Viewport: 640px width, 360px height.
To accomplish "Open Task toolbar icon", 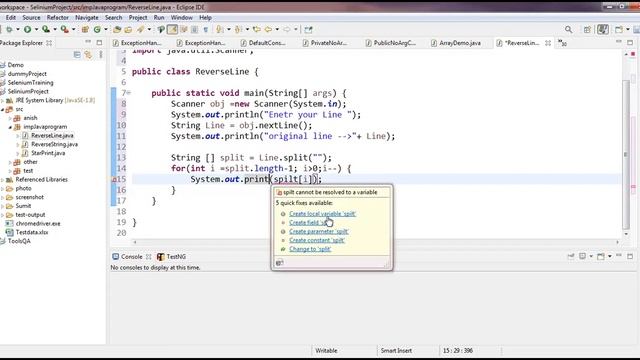I will pyautogui.click(x=128, y=29).
